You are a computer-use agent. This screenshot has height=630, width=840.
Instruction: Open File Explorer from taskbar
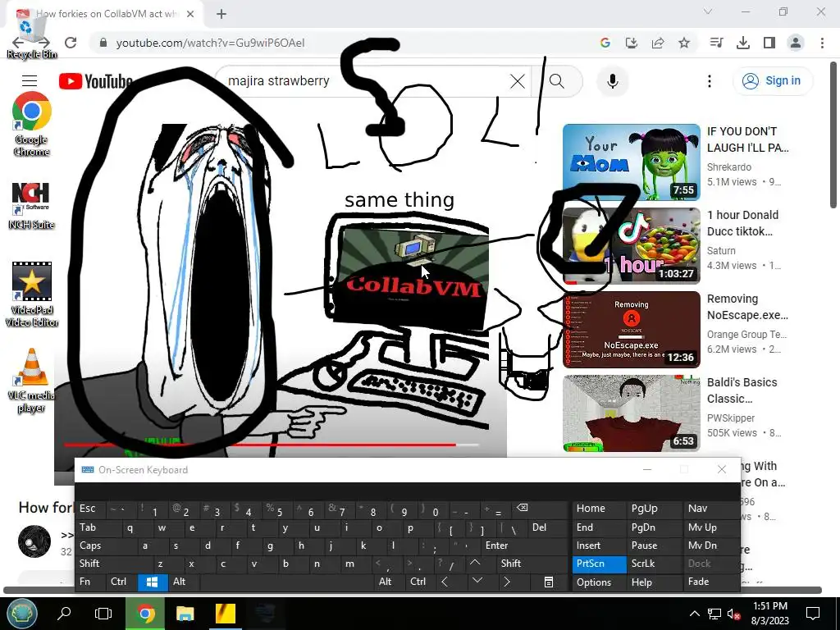(185, 613)
